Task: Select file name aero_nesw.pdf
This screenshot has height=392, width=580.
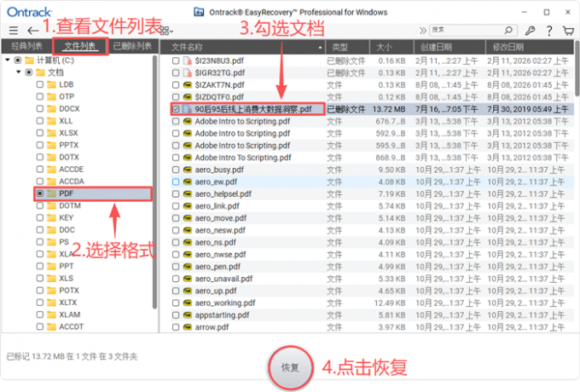Action: click(x=220, y=230)
